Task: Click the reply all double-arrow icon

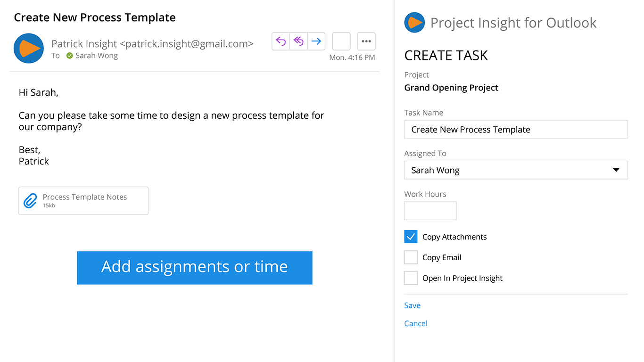Action: (x=298, y=41)
